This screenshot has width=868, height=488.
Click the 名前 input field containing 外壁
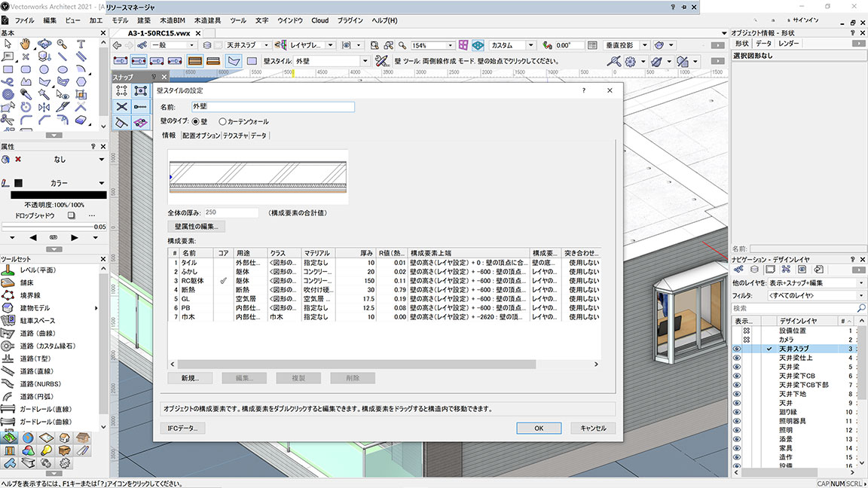pyautogui.click(x=271, y=107)
